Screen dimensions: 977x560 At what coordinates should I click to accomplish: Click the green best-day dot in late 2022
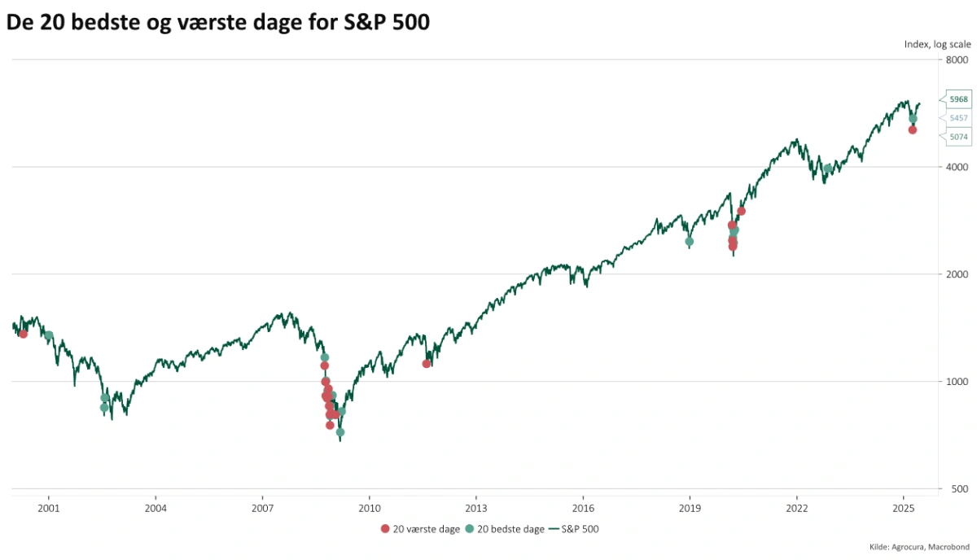(x=828, y=169)
